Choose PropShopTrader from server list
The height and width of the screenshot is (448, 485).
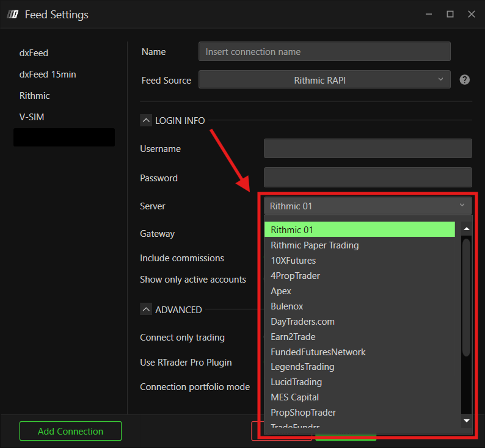point(360,413)
